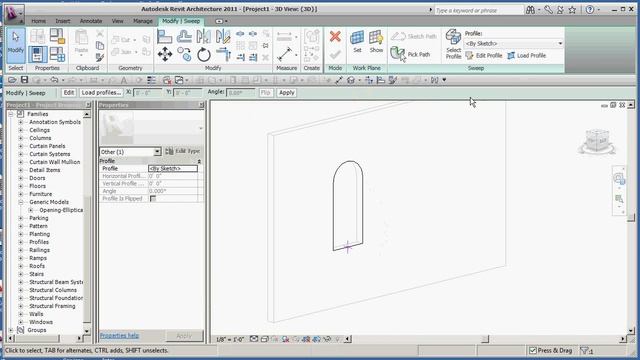
Task: Toggle the Profile Is Flipped checkbox
Action: click(153, 198)
